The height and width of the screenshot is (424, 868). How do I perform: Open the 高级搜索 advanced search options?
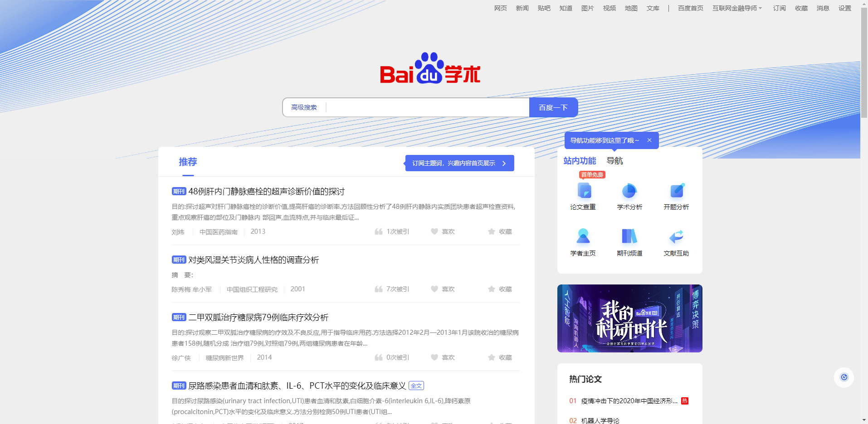click(x=304, y=107)
